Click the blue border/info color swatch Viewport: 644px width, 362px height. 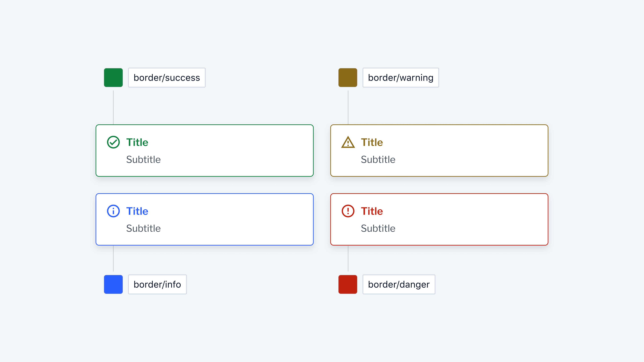113,284
